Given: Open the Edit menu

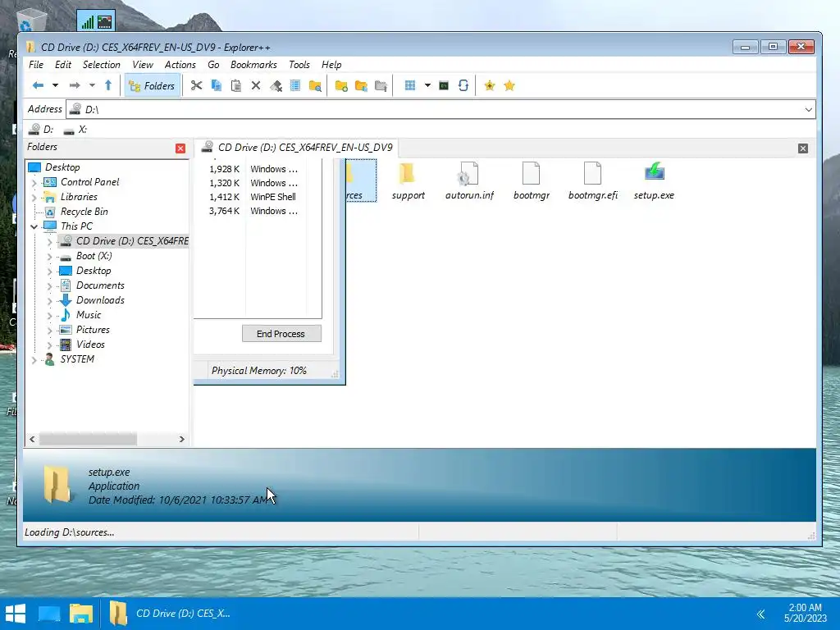Looking at the screenshot, I should click(62, 64).
